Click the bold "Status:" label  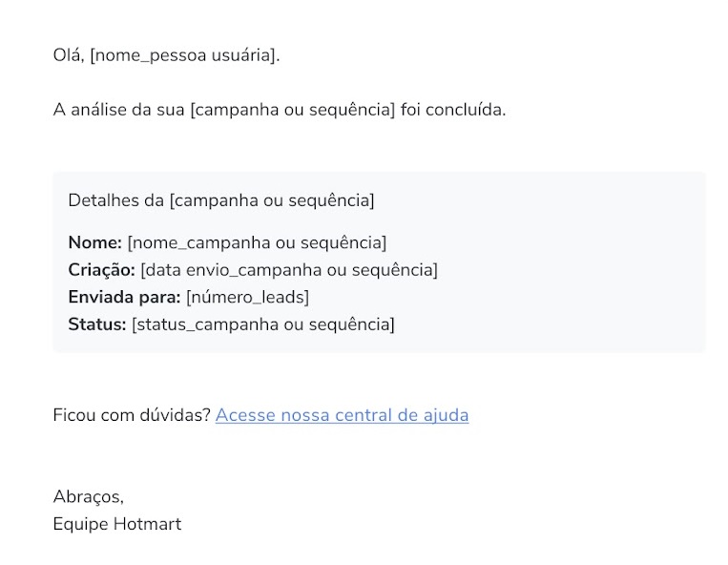point(97,324)
